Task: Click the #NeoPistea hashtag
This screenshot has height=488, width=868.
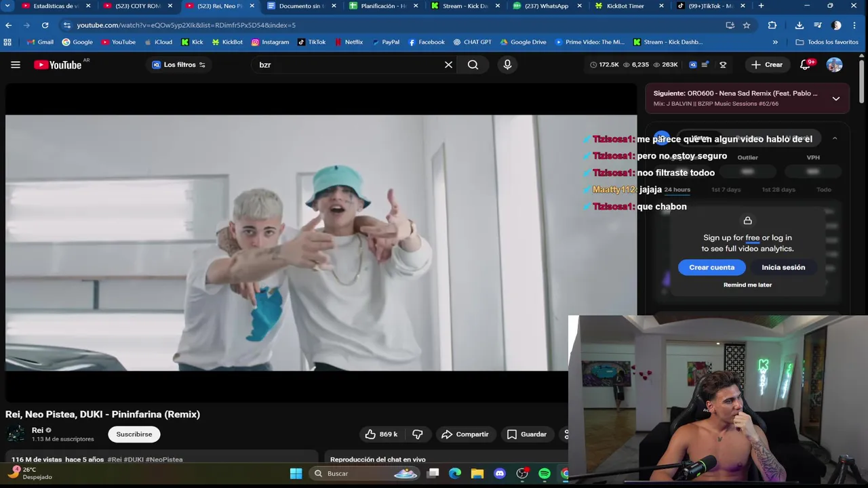Action: click(x=164, y=460)
